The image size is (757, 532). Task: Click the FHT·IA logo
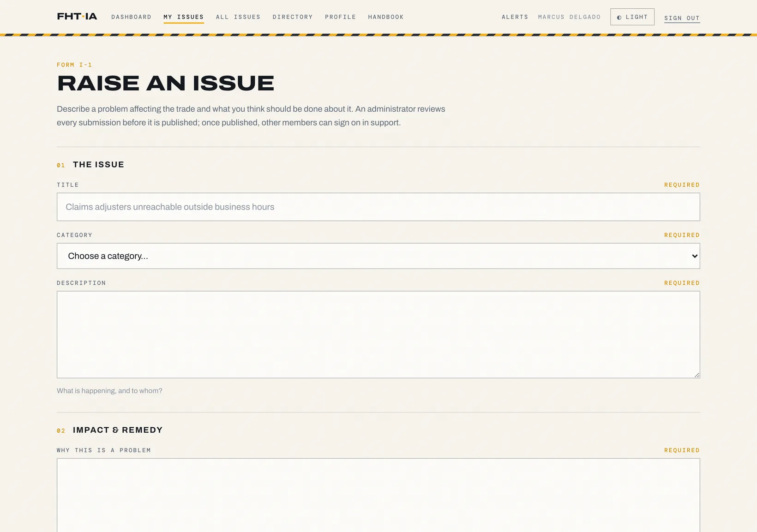[x=77, y=17]
